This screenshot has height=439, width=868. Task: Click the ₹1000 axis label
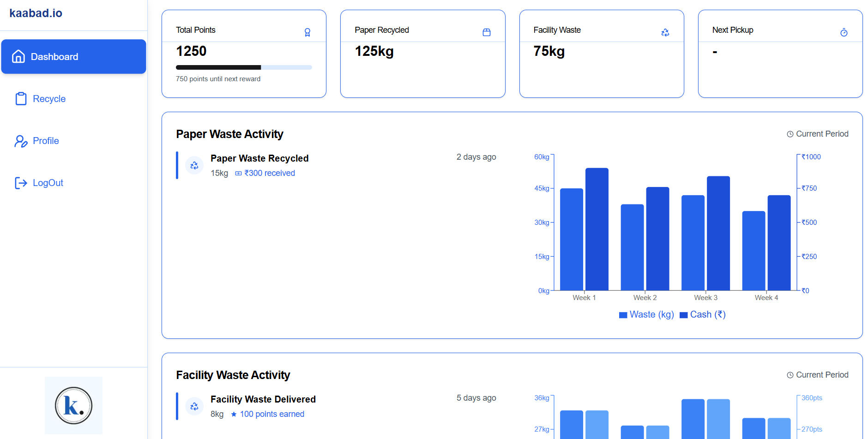(811, 157)
